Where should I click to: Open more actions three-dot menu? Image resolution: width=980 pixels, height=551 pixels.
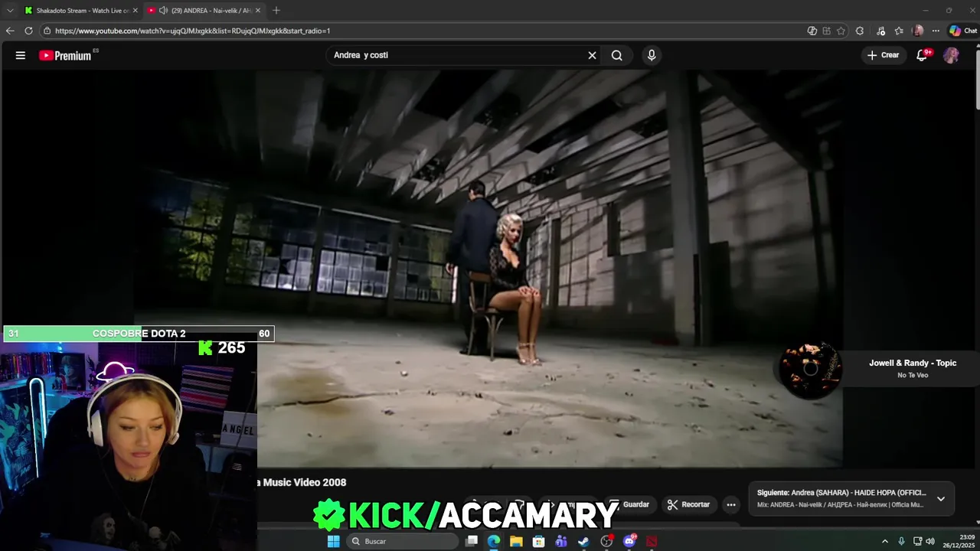click(x=731, y=504)
